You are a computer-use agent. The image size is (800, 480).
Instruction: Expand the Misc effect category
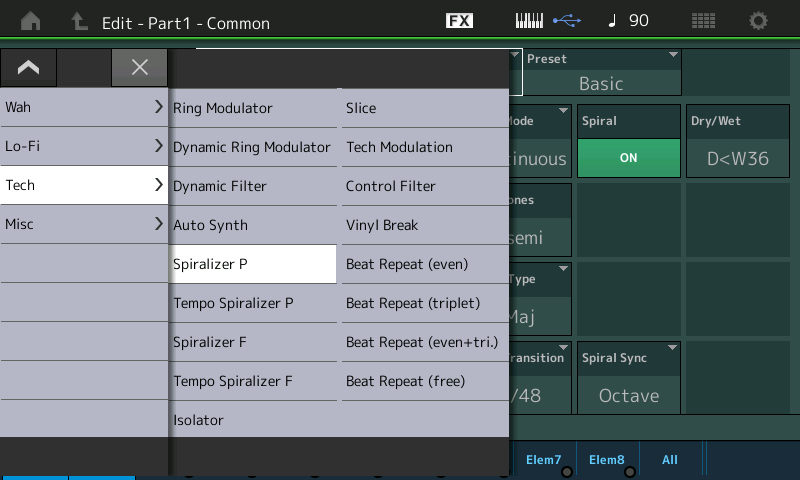[x=84, y=224]
